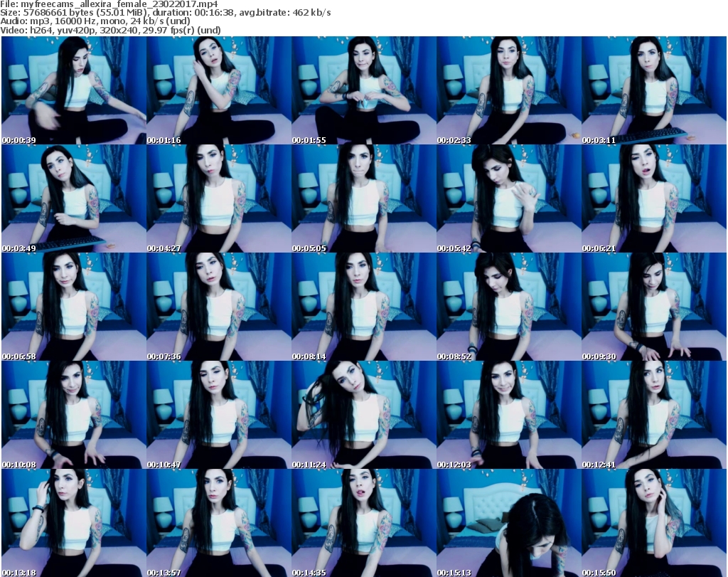Image resolution: width=728 pixels, height=577 pixels.
Task: Select the thumbnail stamped 00:14:35
Action: click(x=364, y=523)
